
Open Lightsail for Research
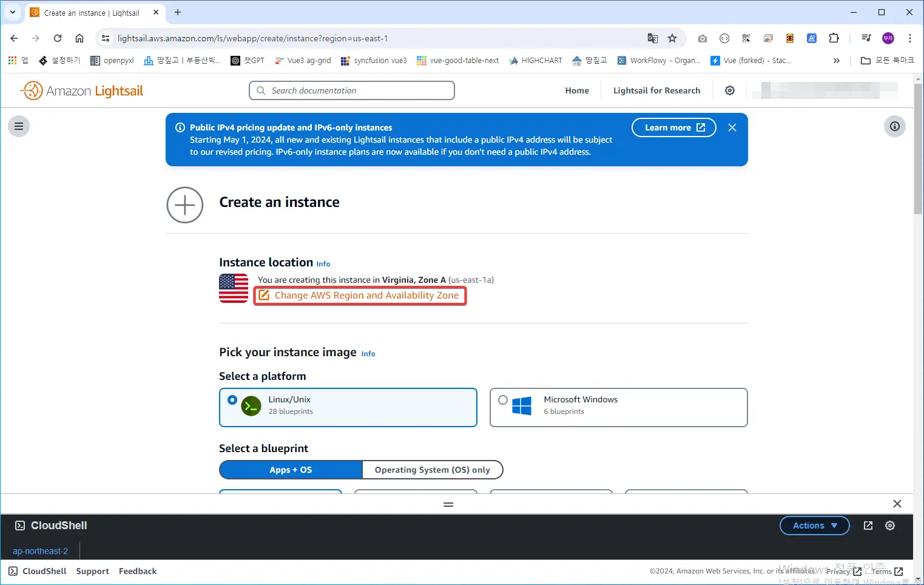[656, 90]
